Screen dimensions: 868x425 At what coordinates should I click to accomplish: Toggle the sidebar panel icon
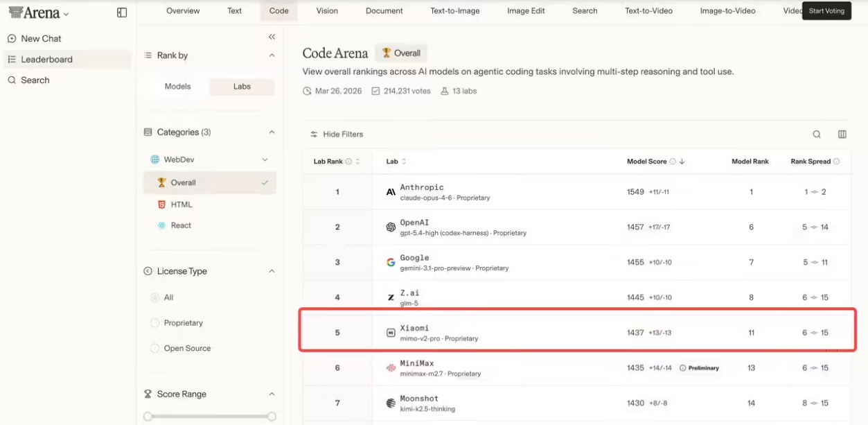[x=122, y=12]
